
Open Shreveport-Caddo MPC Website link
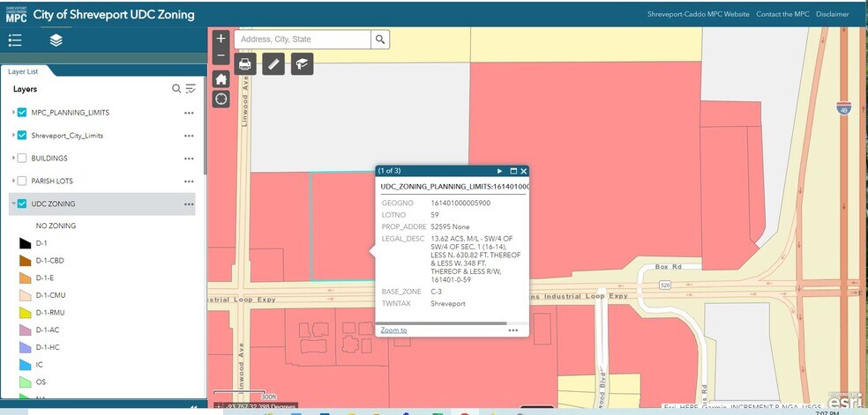pos(685,14)
